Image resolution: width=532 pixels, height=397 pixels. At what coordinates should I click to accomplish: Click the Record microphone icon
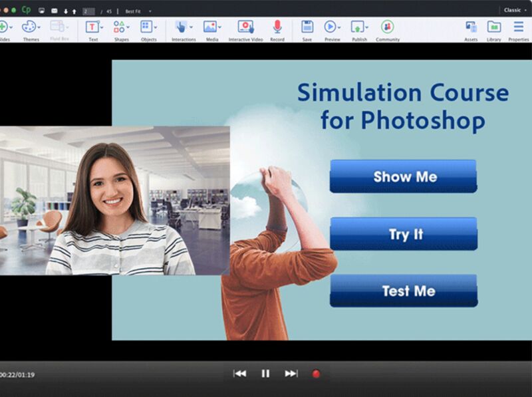click(x=277, y=27)
